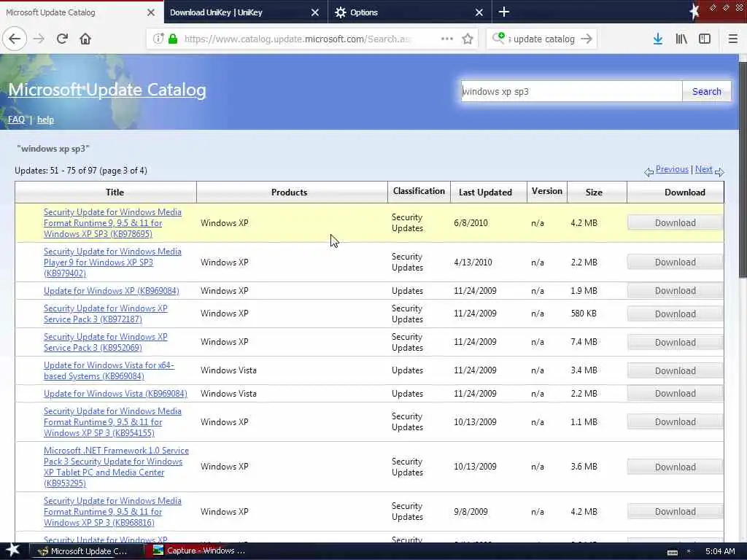Submit search bar query with arrow
This screenshot has width=747, height=560.
587,39
